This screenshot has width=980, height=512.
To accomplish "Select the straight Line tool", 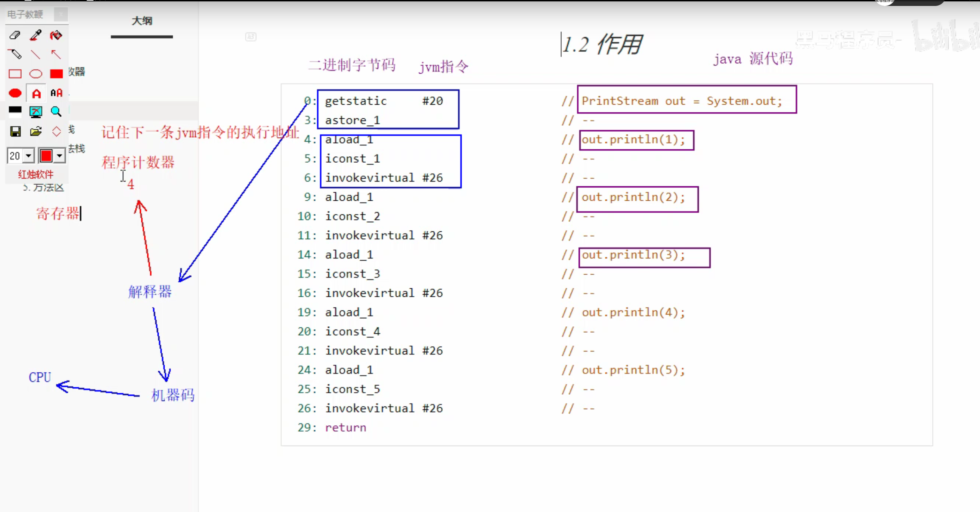I will (x=36, y=54).
